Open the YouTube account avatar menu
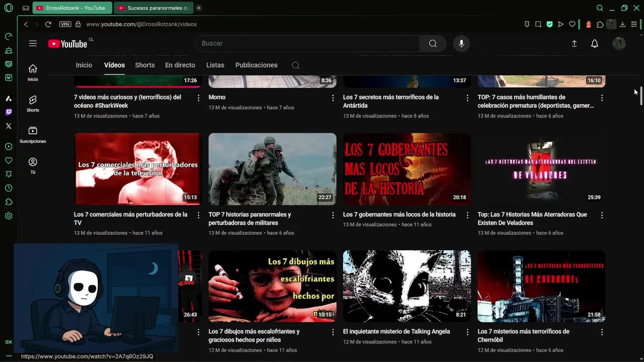The width and height of the screenshot is (644, 362). click(619, 43)
